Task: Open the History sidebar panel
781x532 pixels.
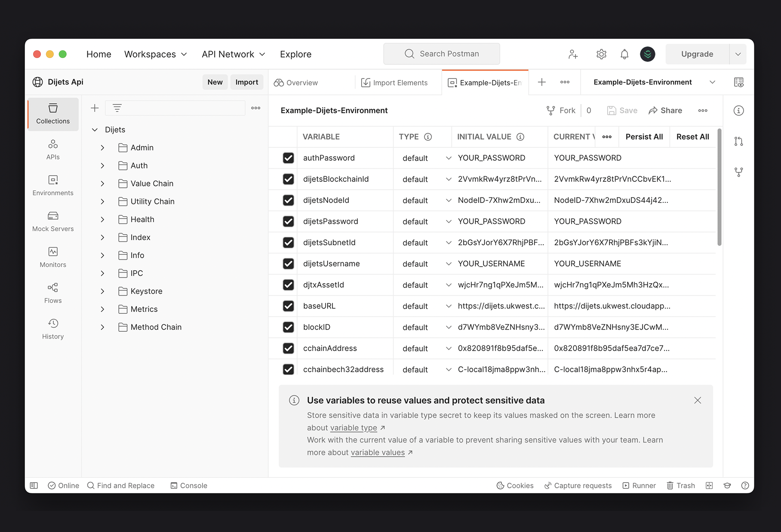Action: click(53, 329)
